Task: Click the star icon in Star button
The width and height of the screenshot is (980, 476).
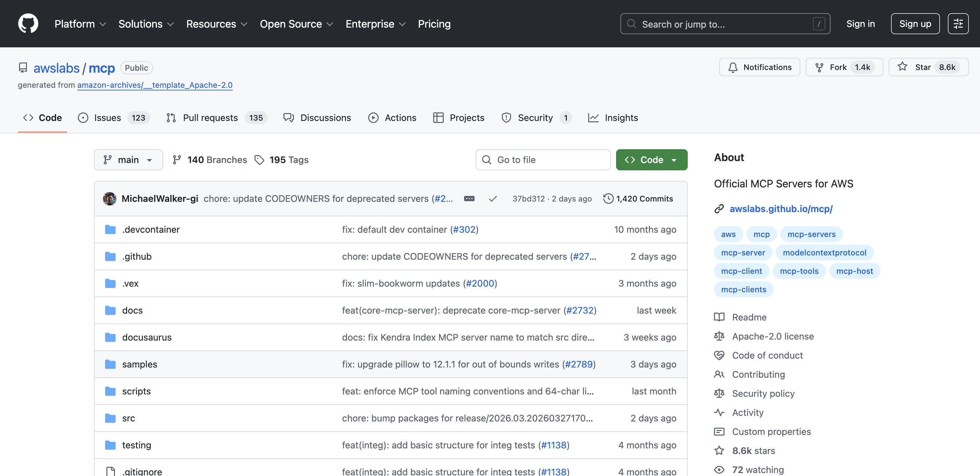Action: (902, 67)
